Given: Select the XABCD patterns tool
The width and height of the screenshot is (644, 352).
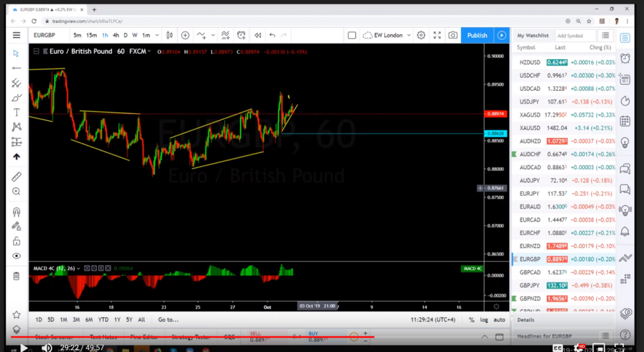Looking at the screenshot, I should (x=16, y=127).
